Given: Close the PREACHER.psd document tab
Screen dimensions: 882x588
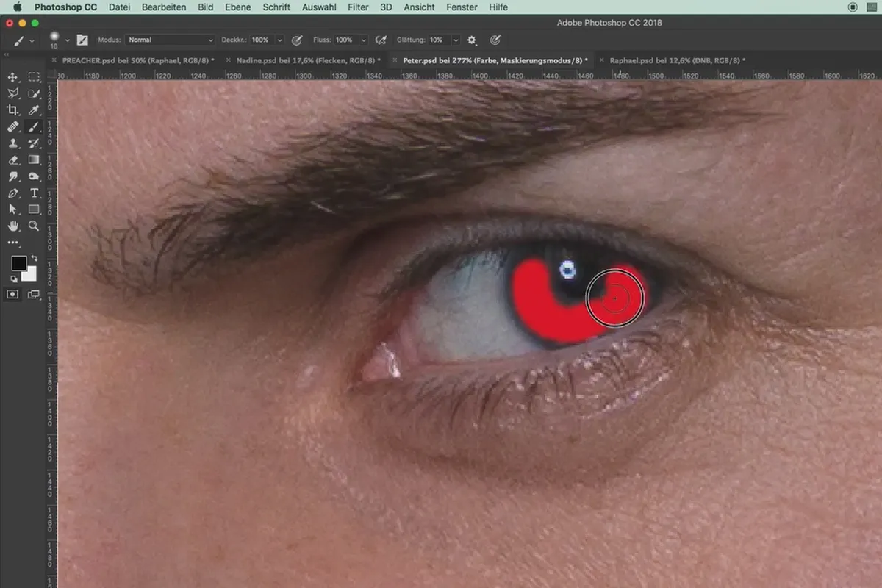Looking at the screenshot, I should tap(54, 60).
